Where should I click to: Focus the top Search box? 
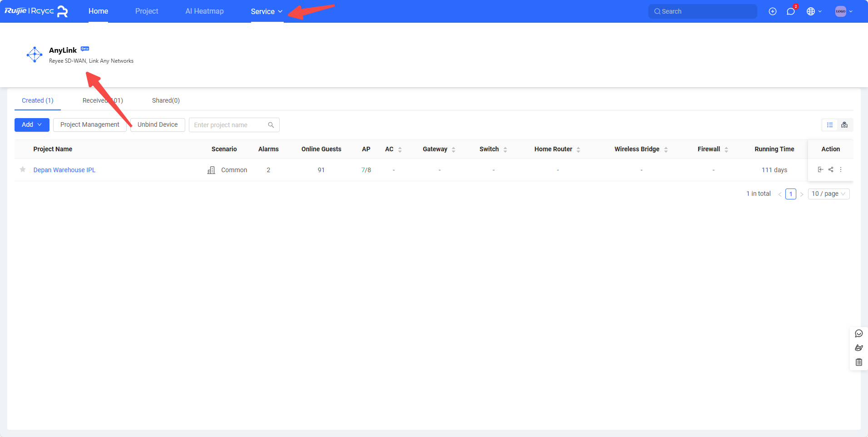pyautogui.click(x=703, y=11)
